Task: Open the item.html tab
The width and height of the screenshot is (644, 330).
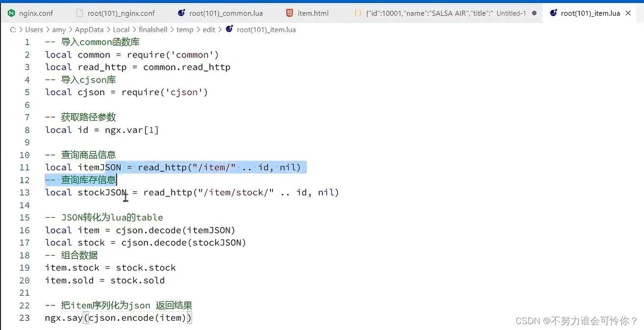Action: (307, 13)
